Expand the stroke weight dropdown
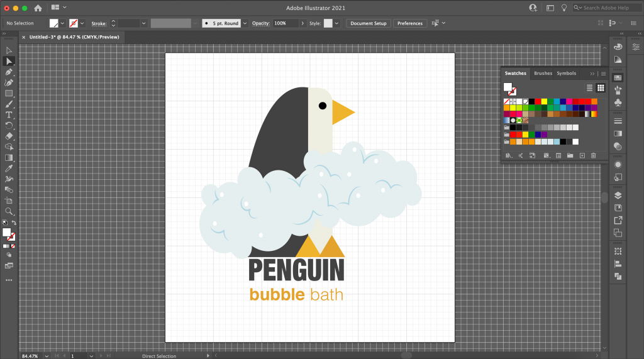Viewport: 644px width, 359px height. pyautogui.click(x=144, y=23)
